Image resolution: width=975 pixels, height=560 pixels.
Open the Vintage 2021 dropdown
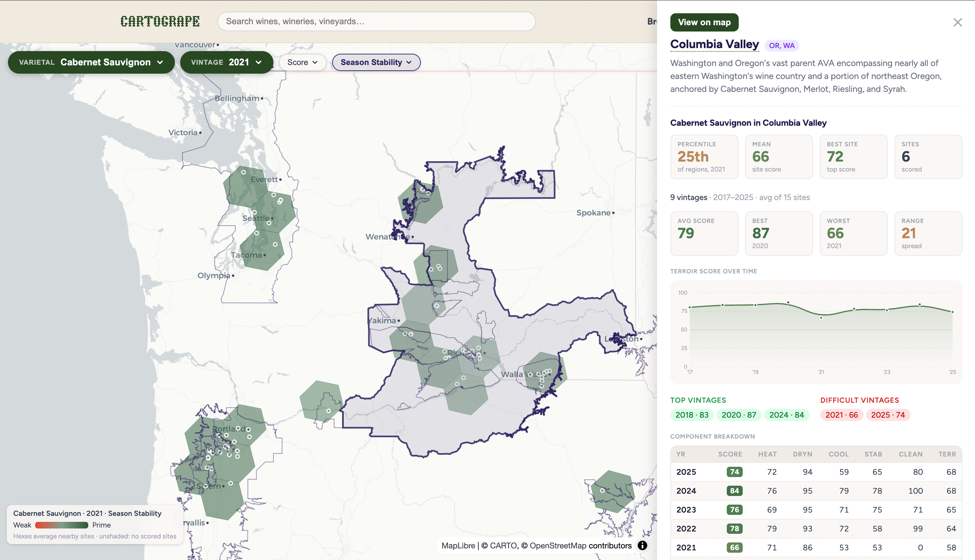[227, 62]
